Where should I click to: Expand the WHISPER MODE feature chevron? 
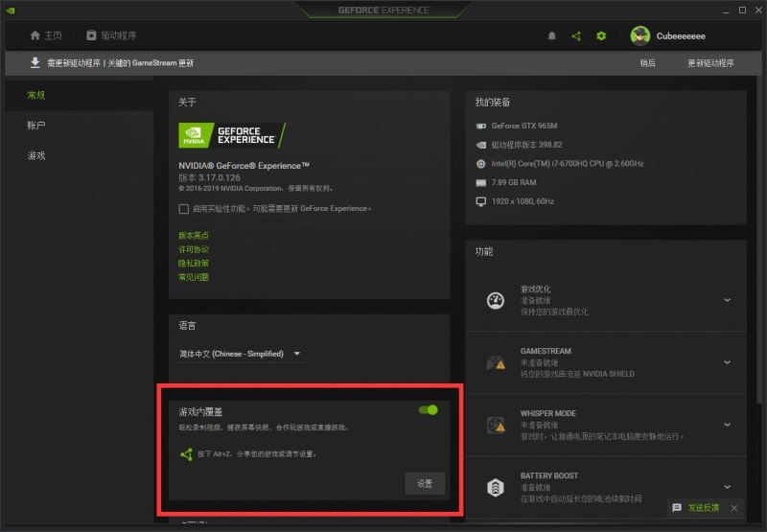[728, 425]
